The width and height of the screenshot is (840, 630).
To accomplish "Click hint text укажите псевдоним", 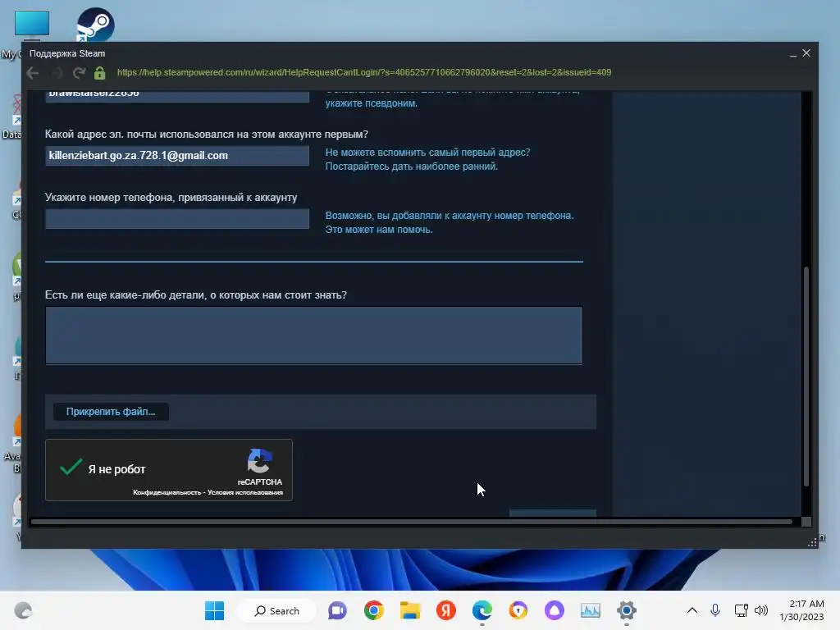I will [372, 103].
